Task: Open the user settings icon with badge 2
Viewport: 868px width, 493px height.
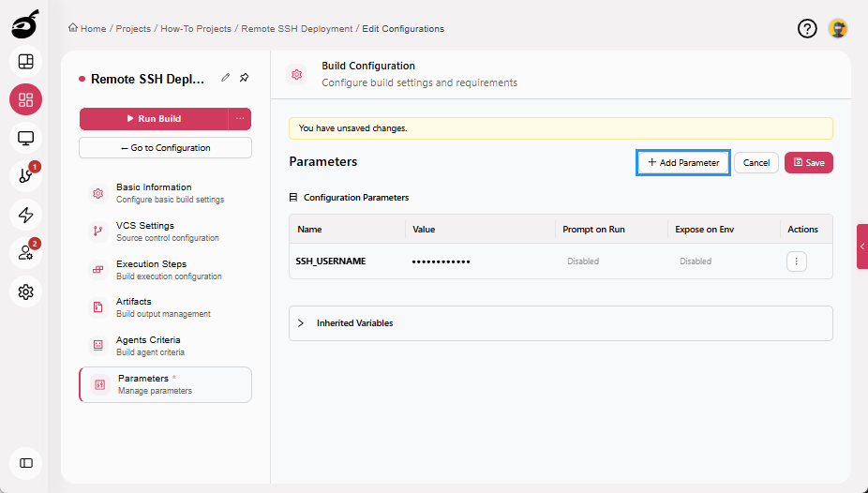Action: click(25, 253)
